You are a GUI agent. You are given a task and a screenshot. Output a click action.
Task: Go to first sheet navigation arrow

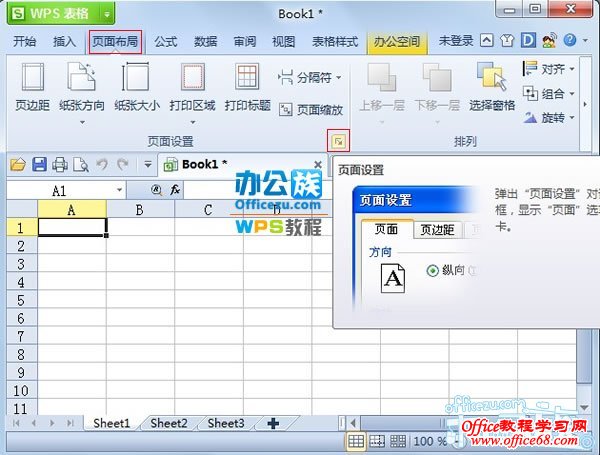(x=16, y=423)
